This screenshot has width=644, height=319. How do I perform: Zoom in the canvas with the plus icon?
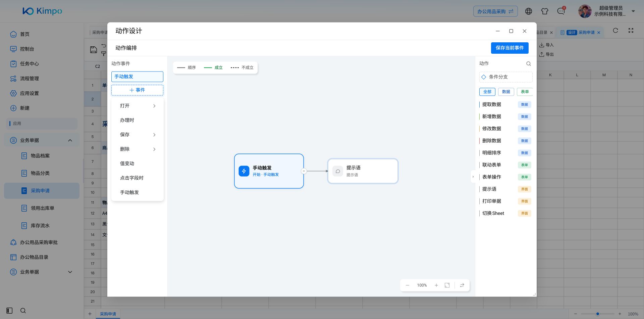[436, 285]
